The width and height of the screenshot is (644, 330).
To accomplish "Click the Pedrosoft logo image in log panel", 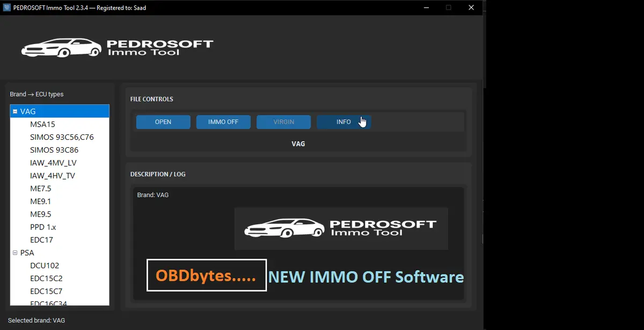I will tap(341, 228).
